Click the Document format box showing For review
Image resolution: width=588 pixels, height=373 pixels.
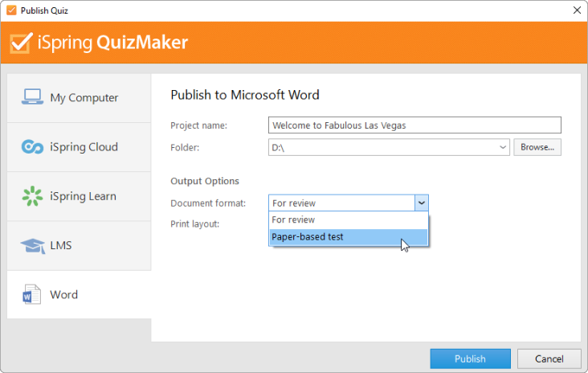(x=349, y=203)
